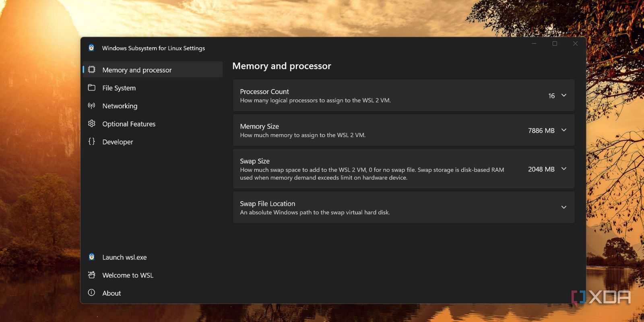This screenshot has height=322, width=644.
Task: Open Optional Features settings
Action: click(x=153, y=124)
